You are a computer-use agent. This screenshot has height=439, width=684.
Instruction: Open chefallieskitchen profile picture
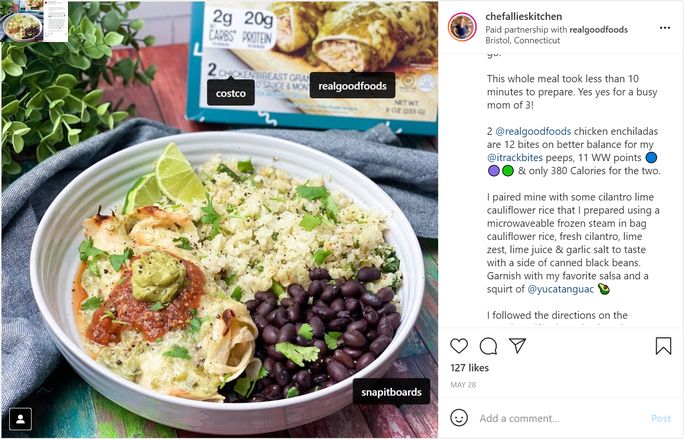[x=462, y=27]
